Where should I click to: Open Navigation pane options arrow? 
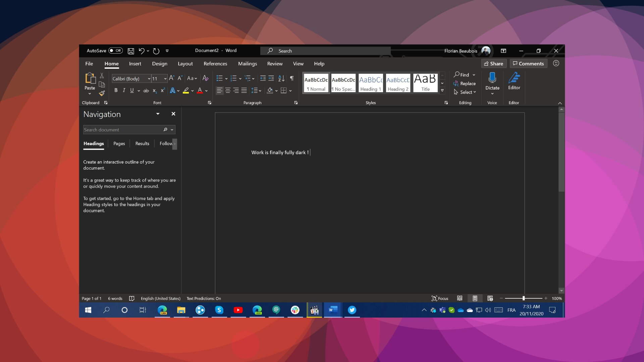[x=158, y=114]
